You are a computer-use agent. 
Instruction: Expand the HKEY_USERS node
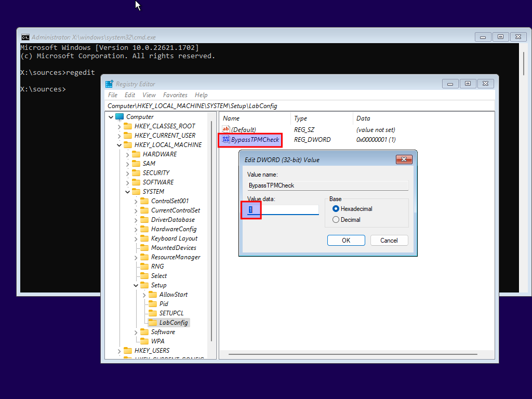click(x=119, y=351)
